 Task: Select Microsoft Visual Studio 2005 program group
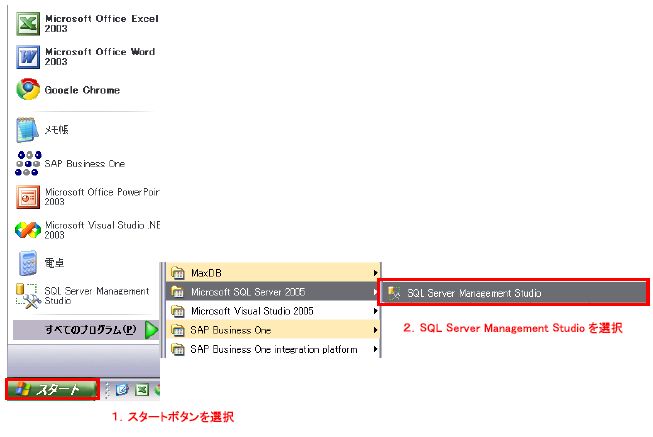coord(273,311)
